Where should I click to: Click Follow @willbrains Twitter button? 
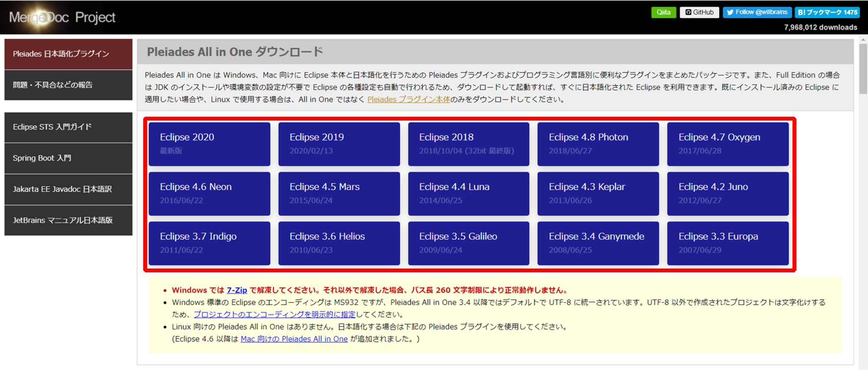(757, 12)
